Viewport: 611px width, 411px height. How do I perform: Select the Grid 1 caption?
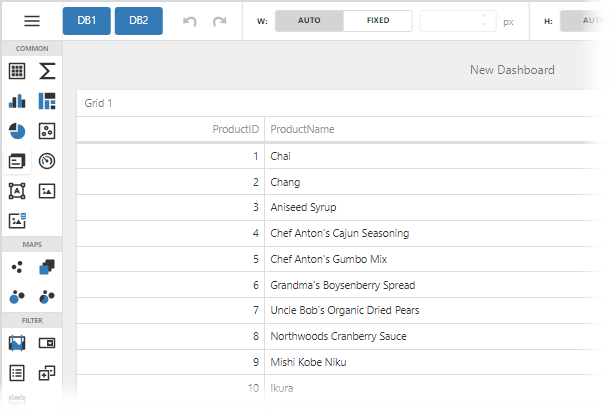[98, 103]
